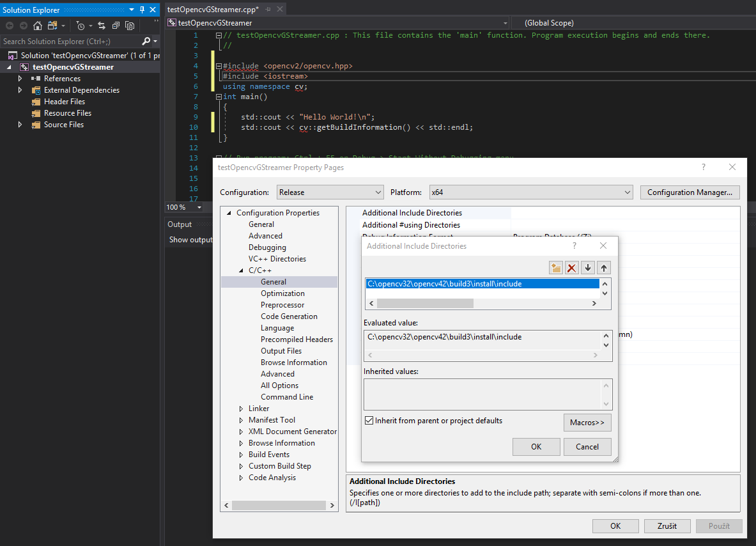Collapse Configuration Properties tree node

229,213
